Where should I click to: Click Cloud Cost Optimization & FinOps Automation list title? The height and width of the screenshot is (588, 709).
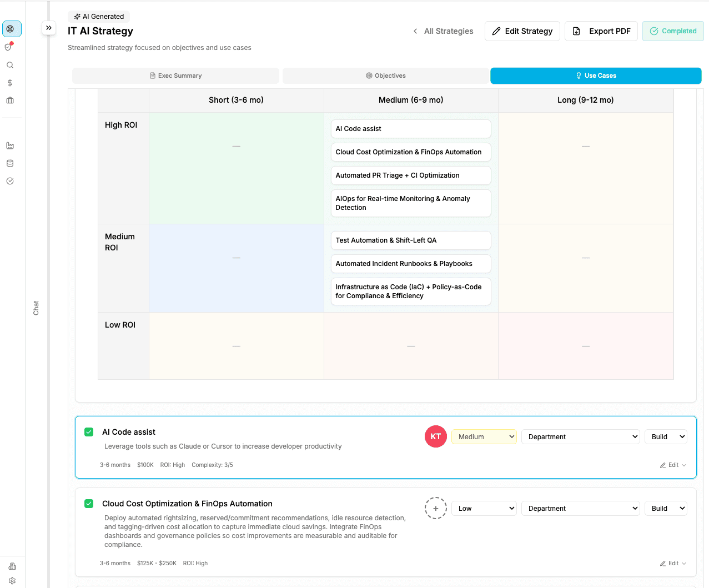pos(187,504)
